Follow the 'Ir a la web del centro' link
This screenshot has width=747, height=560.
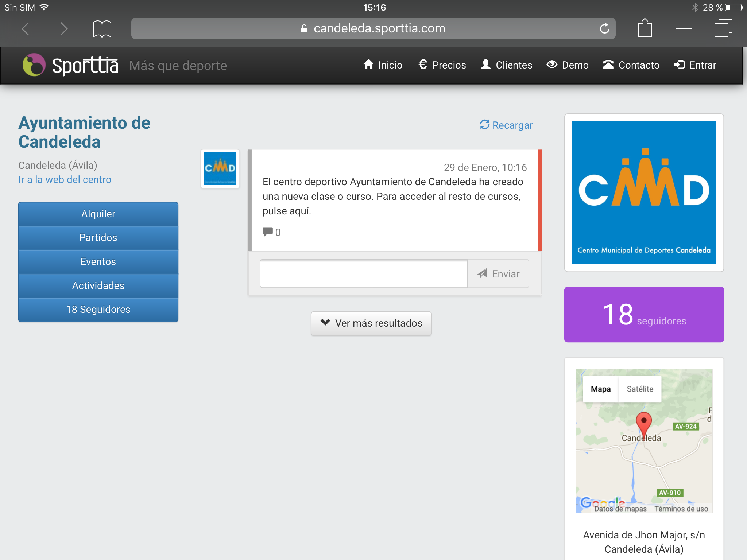coord(65,180)
